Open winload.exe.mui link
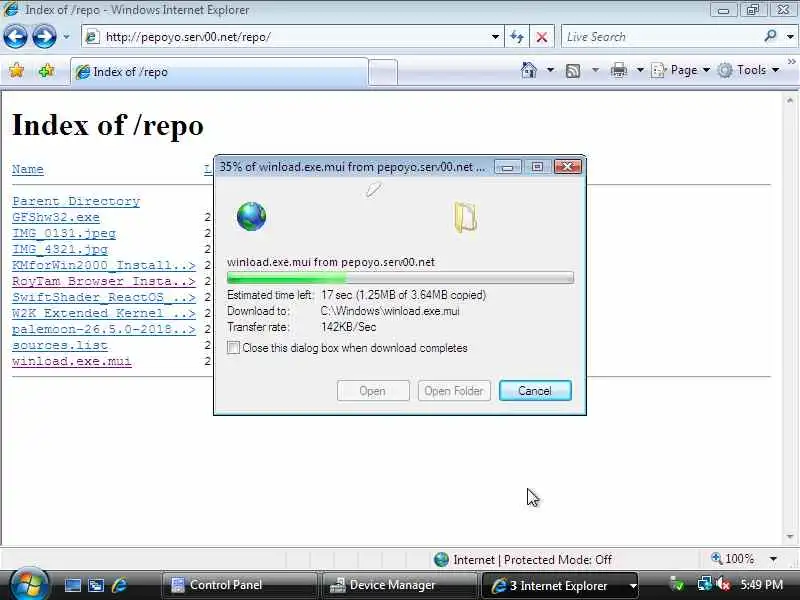The width and height of the screenshot is (800, 600). tap(71, 361)
